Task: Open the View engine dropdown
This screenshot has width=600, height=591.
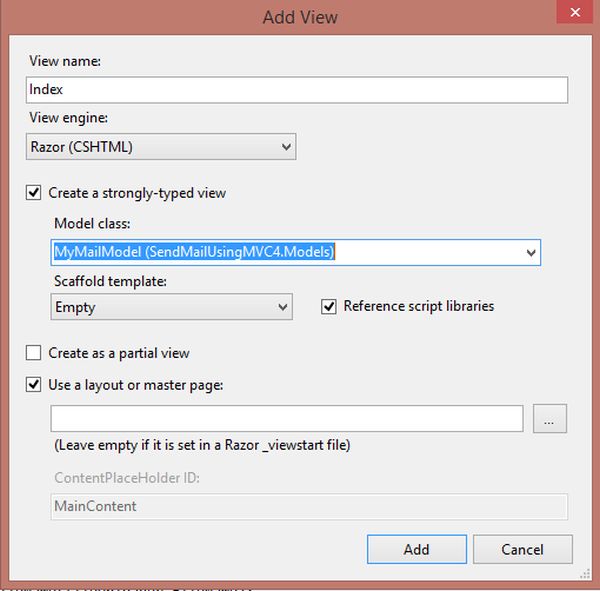Action: pos(161,147)
